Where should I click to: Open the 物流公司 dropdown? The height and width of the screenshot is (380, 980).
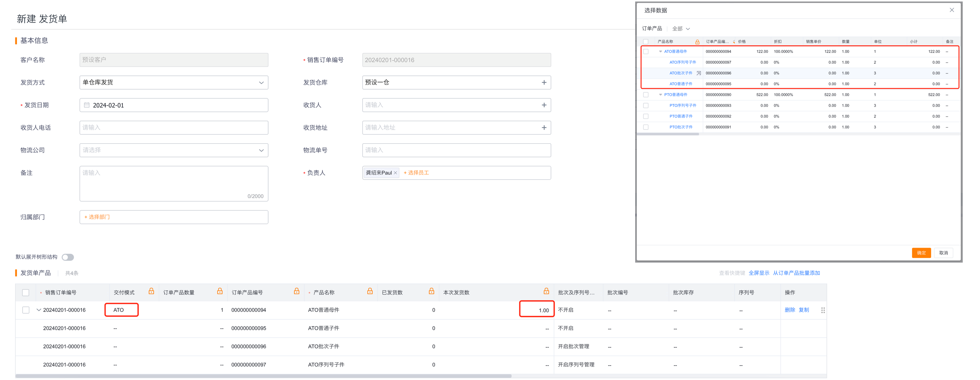261,150
